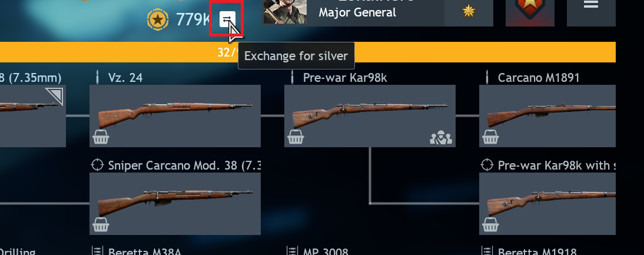The height and width of the screenshot is (255, 644).
Task: Select the Vz. 24 rifle card
Action: (x=175, y=116)
